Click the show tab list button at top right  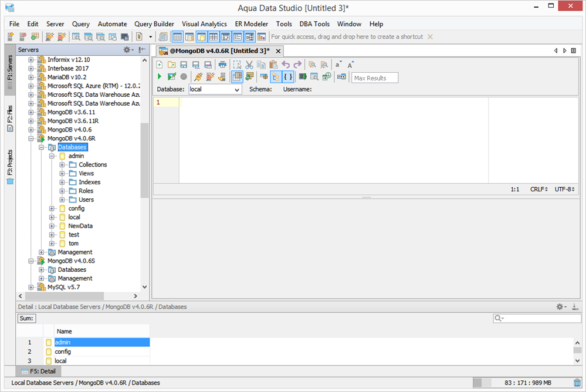coord(574,50)
